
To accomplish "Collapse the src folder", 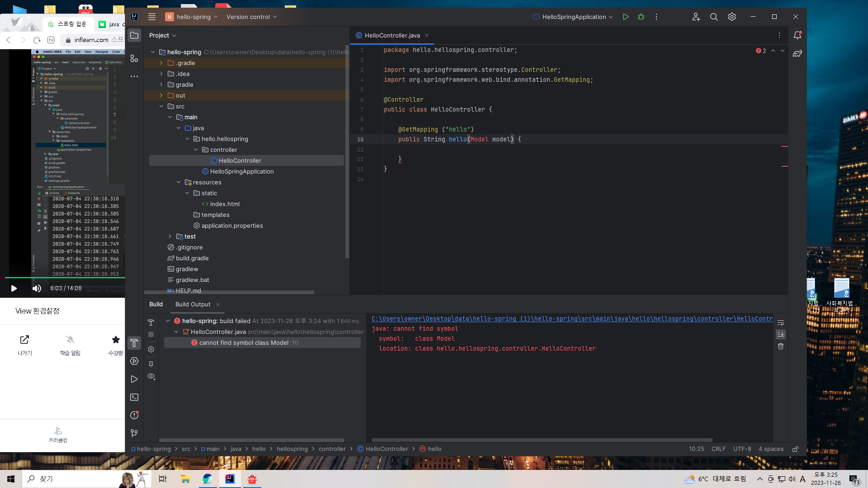I will [x=161, y=106].
